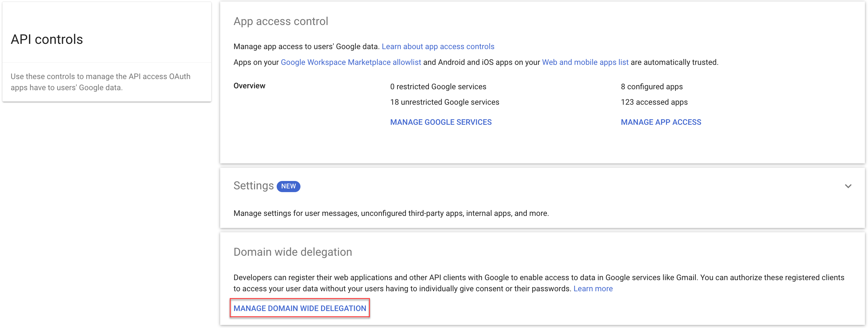Open Manage Domain Wide Delegation
Image resolution: width=868 pixels, height=328 pixels.
300,308
